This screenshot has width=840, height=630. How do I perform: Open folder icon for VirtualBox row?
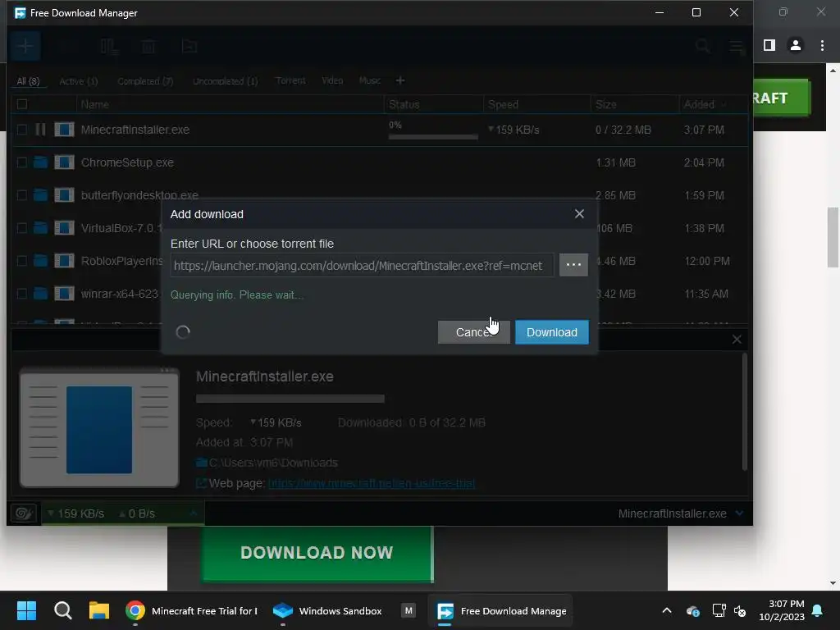40,228
